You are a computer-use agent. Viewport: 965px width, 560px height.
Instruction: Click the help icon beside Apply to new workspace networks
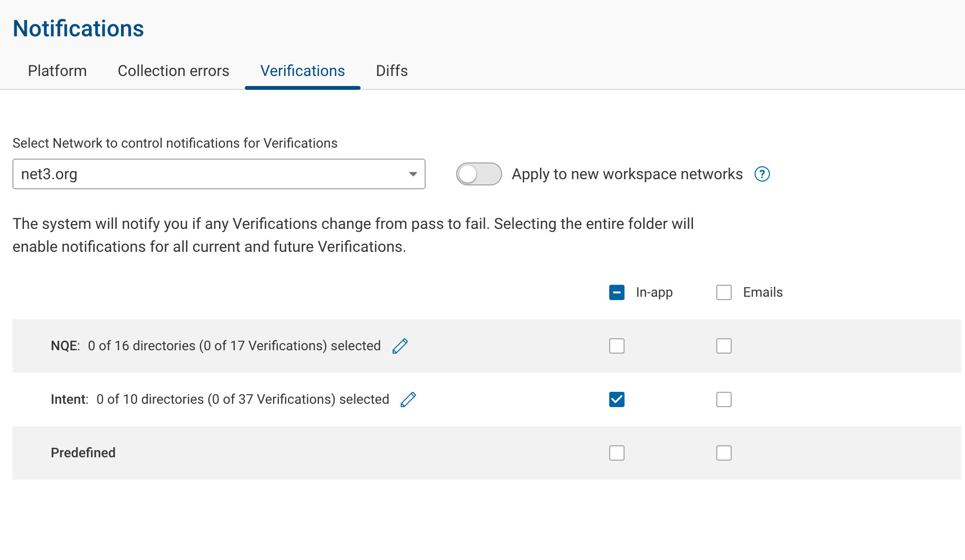click(x=762, y=174)
